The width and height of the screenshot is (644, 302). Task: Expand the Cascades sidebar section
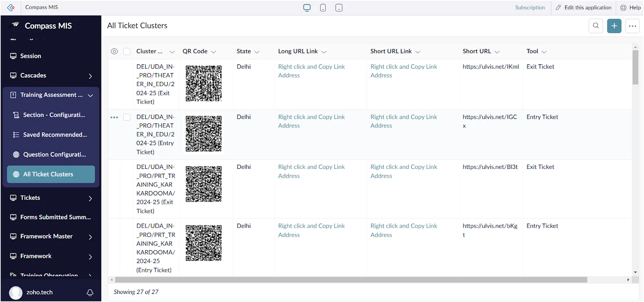point(91,76)
